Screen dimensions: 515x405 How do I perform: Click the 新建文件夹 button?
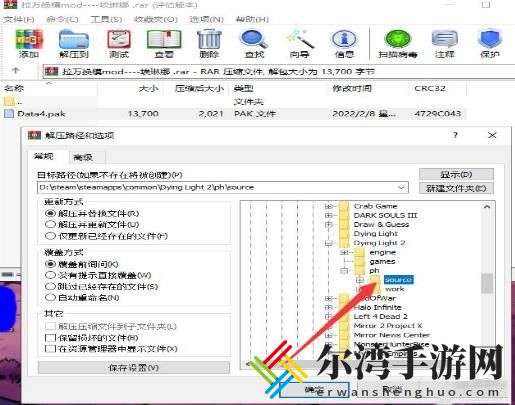pyautogui.click(x=456, y=188)
